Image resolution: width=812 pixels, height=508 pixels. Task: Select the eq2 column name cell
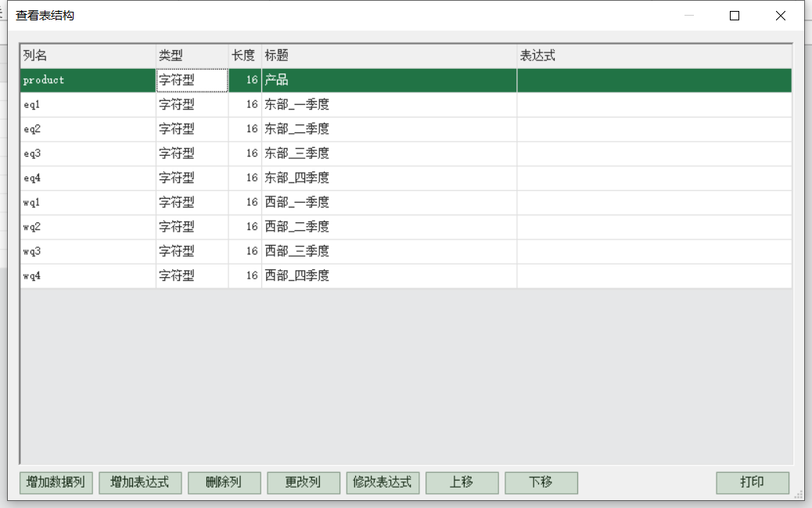[88, 129]
